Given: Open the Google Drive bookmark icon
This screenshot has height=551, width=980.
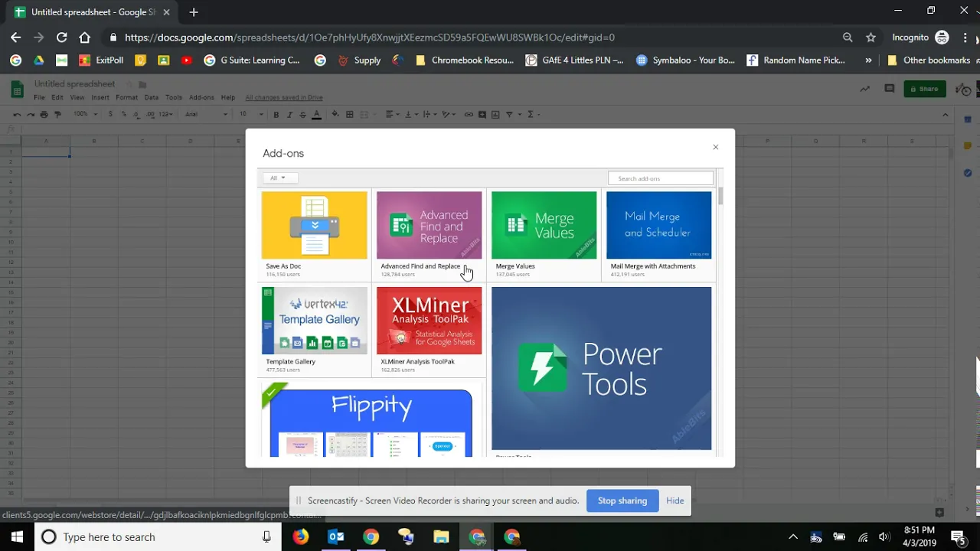Looking at the screenshot, I should coord(38,60).
